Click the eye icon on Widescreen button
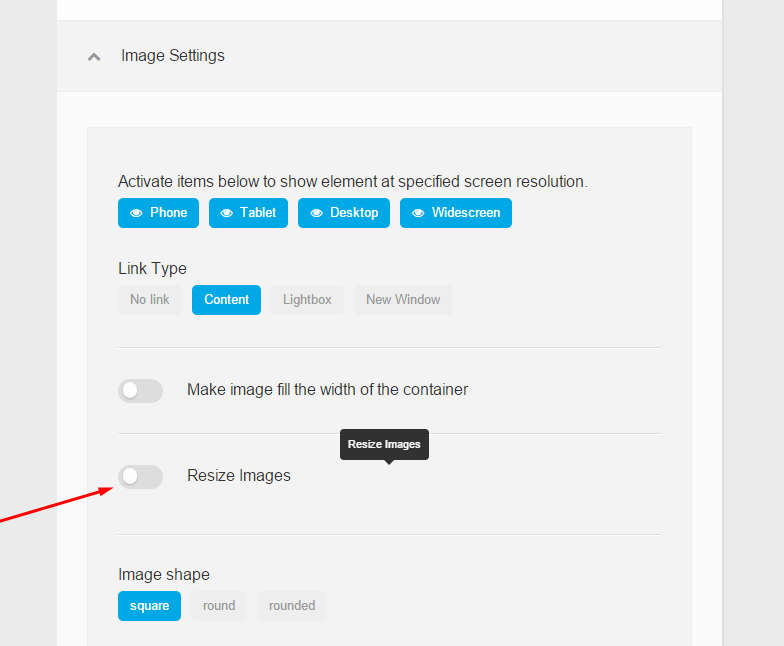The height and width of the screenshot is (646, 784). pyautogui.click(x=418, y=213)
